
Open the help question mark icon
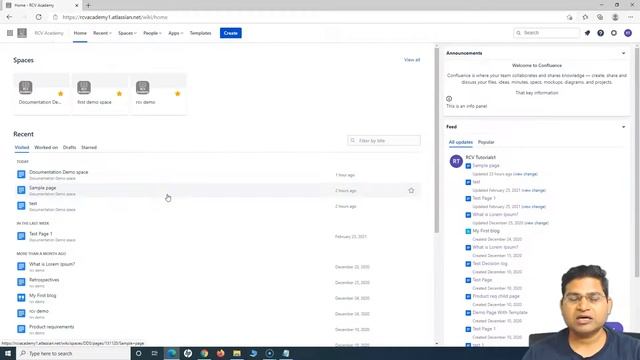pos(600,33)
